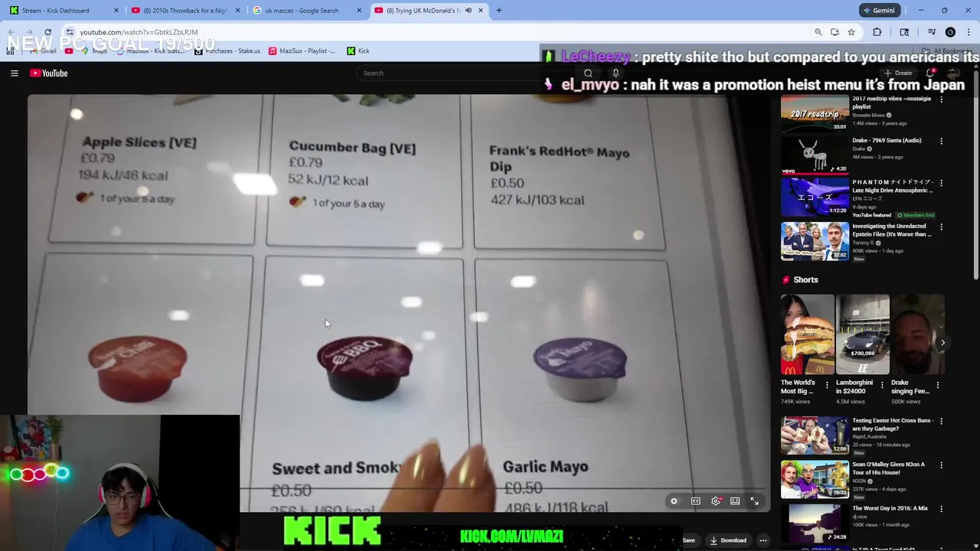Open the browser extensions puzzle icon

click(877, 32)
